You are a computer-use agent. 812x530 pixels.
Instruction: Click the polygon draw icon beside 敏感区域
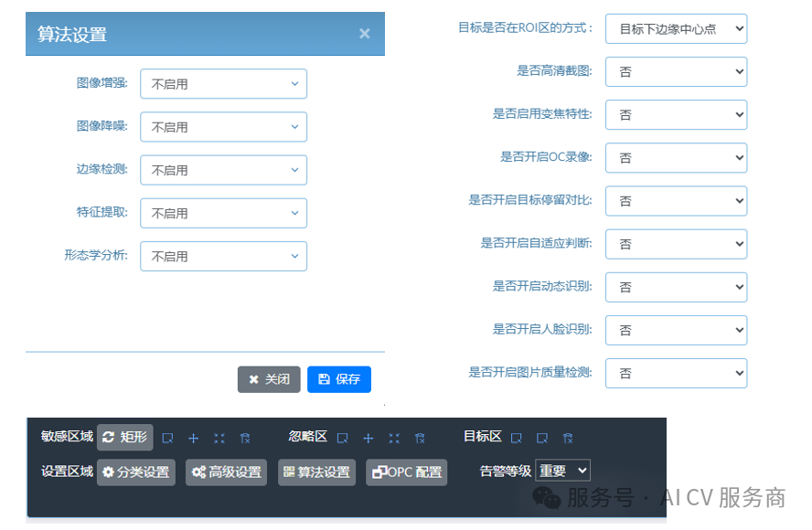click(167, 438)
